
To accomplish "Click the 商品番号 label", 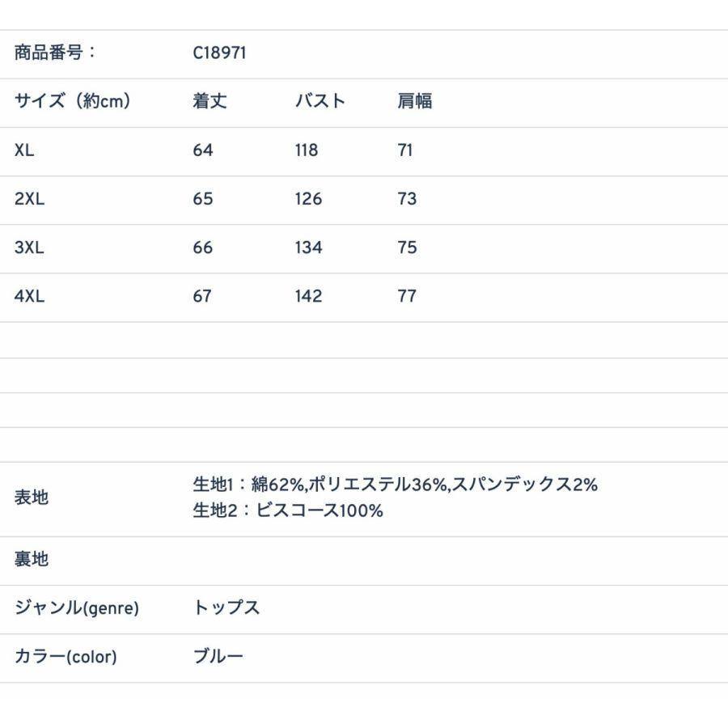I will point(55,53).
